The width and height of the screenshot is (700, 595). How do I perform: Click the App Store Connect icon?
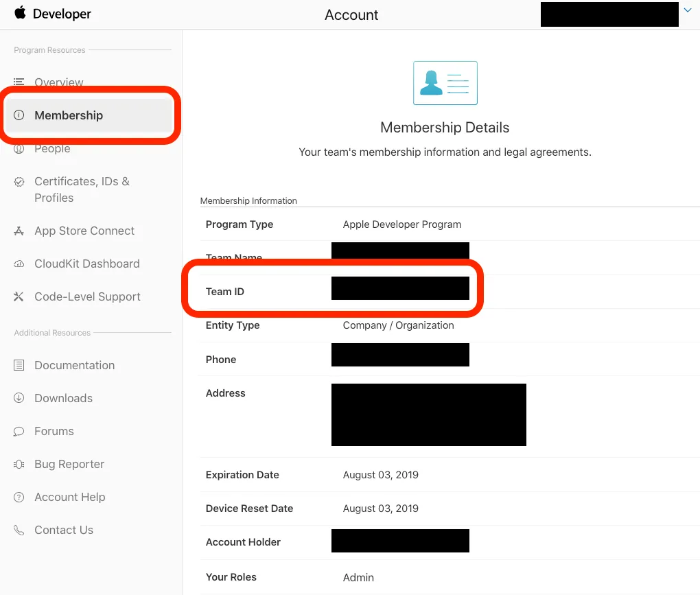coord(19,231)
